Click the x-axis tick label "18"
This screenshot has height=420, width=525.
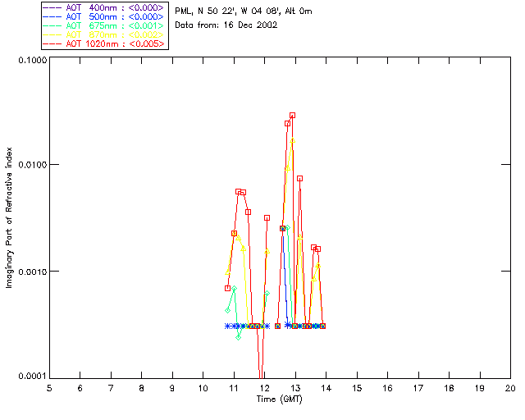point(449,388)
